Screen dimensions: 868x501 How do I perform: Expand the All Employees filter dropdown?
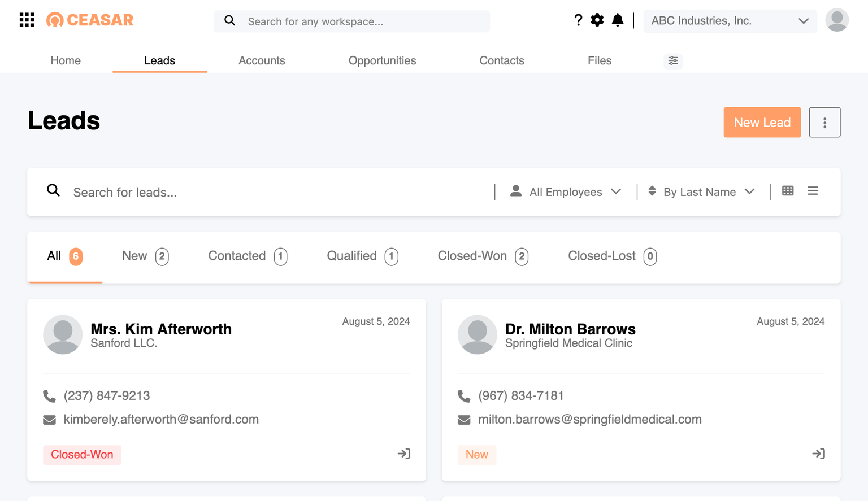click(565, 191)
